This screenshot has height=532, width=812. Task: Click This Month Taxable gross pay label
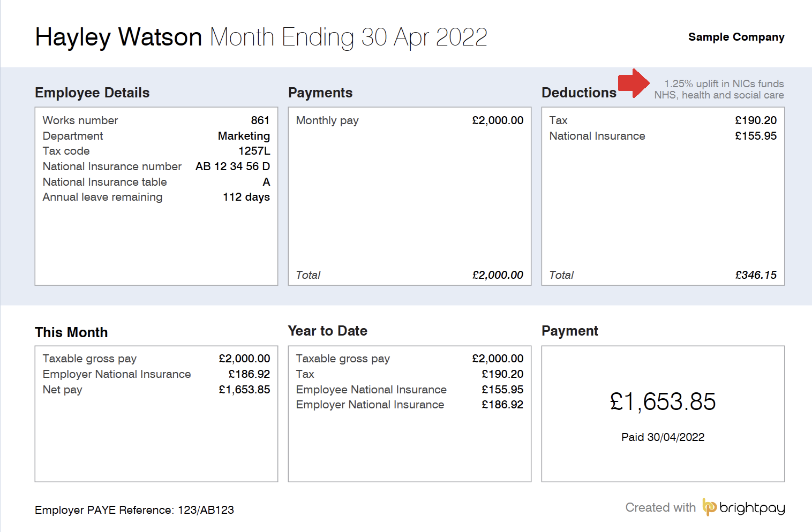click(x=89, y=359)
